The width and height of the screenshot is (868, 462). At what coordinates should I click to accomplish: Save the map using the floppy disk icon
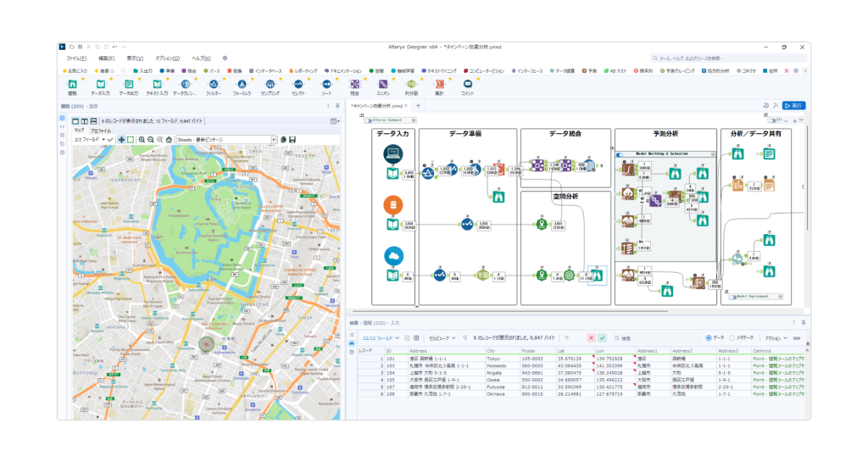point(292,139)
